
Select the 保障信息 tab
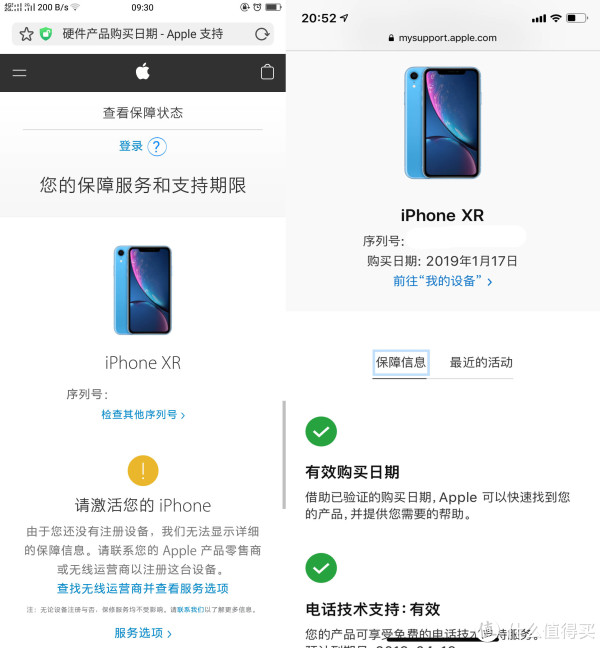[x=400, y=363]
